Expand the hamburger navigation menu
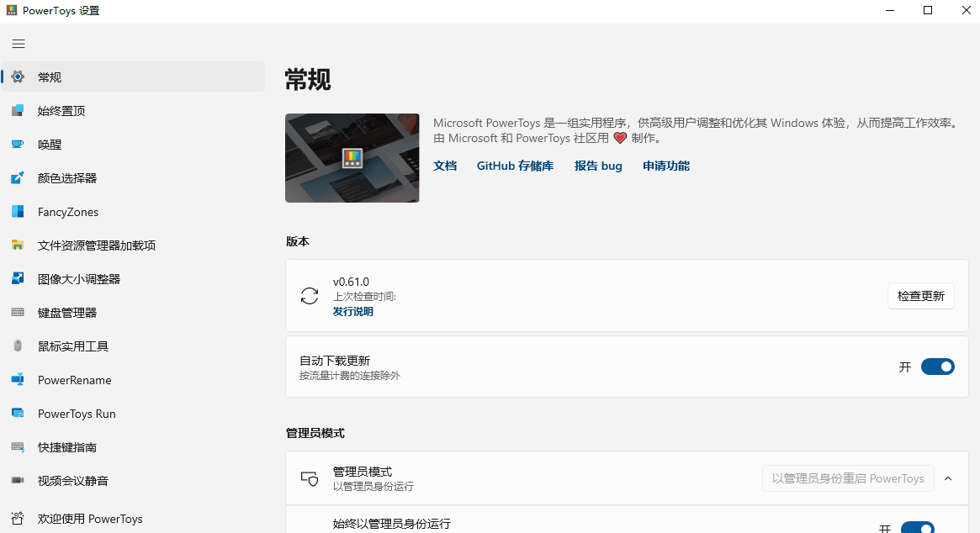980x533 pixels. [19, 44]
